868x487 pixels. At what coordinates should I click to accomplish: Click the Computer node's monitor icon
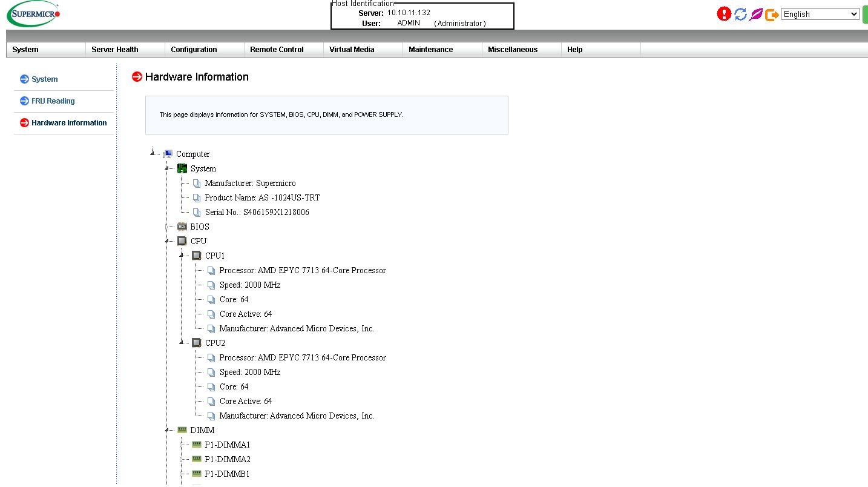168,154
